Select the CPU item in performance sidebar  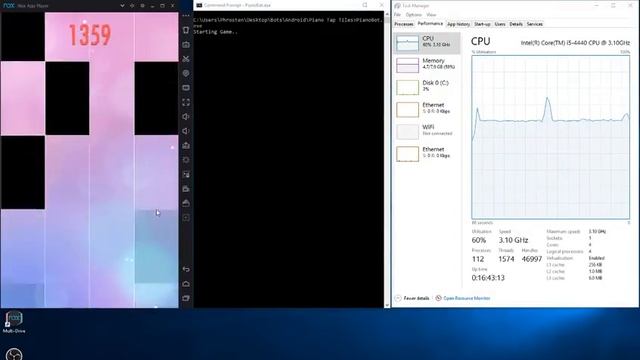coord(427,43)
